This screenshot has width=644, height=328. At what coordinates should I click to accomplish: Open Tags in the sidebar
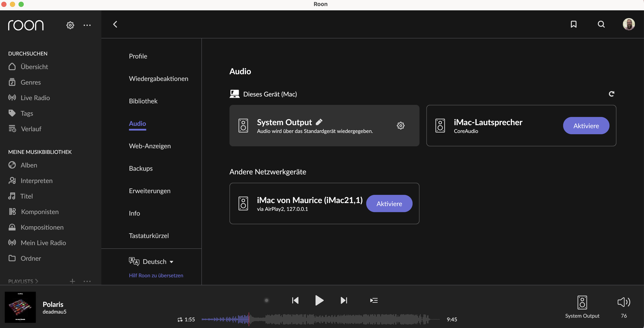(x=21, y=113)
